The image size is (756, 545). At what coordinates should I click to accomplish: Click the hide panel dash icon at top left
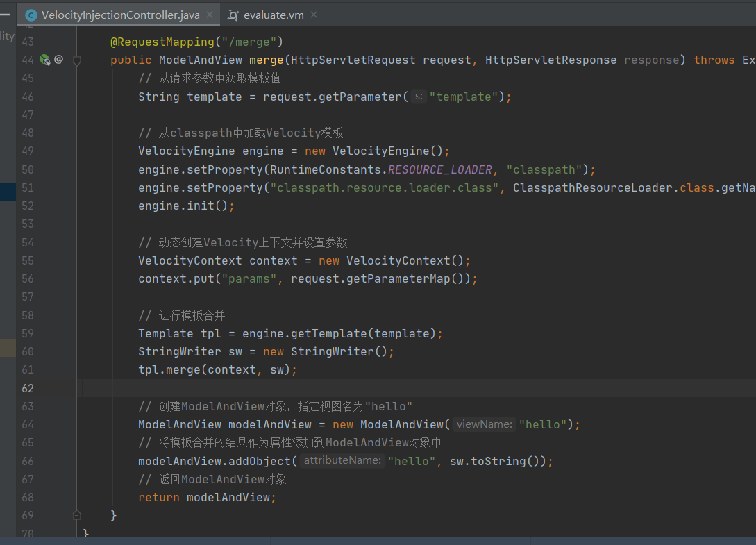pos(4,14)
